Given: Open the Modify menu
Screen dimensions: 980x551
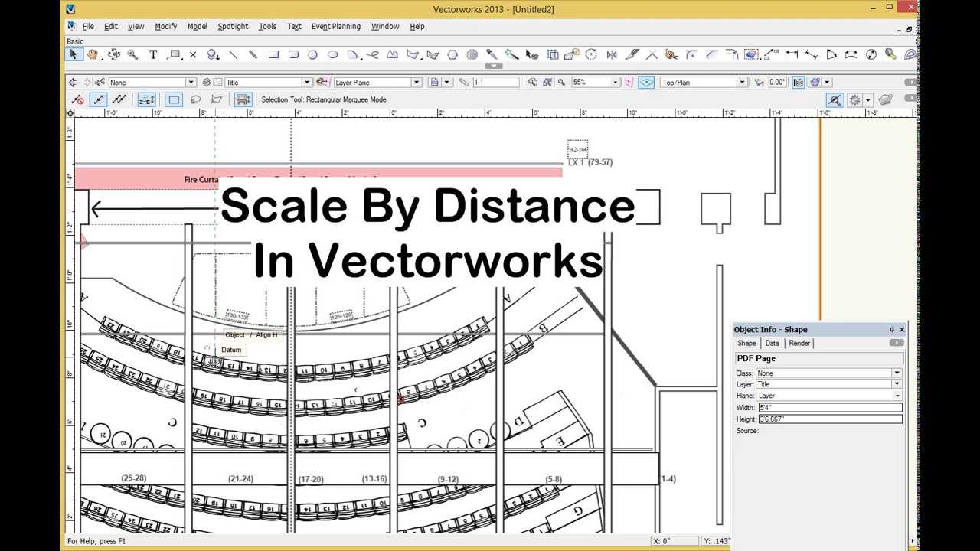Looking at the screenshot, I should coord(165,26).
